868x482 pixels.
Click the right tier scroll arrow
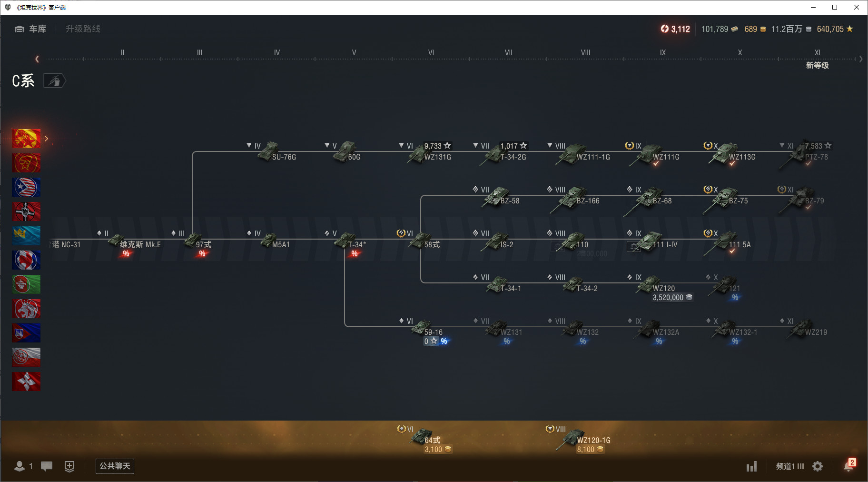click(x=860, y=59)
